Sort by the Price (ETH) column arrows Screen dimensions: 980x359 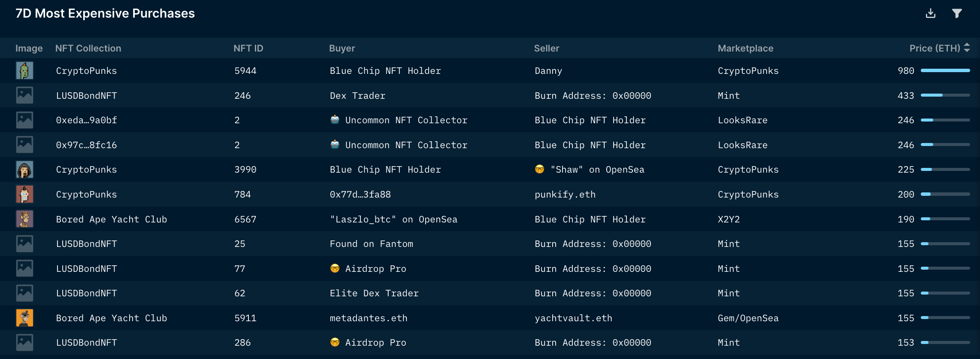pyautogui.click(x=967, y=48)
